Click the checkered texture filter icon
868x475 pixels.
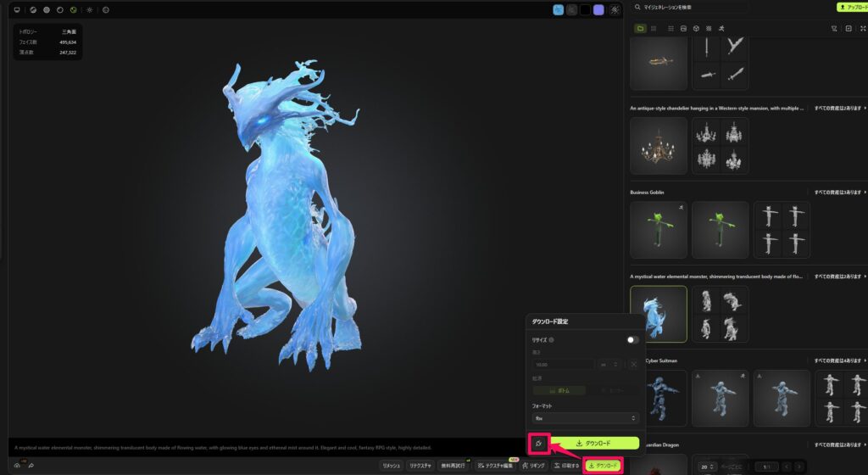709,28
